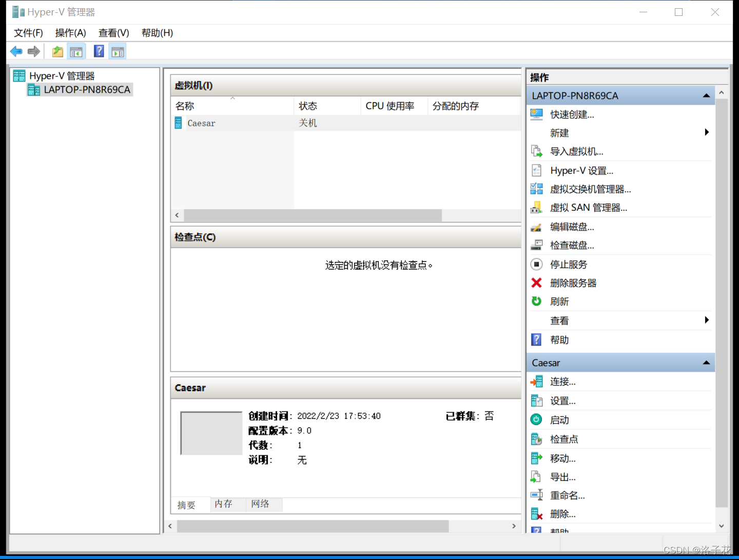Click the 快速创建 monitor icon

coord(536,114)
